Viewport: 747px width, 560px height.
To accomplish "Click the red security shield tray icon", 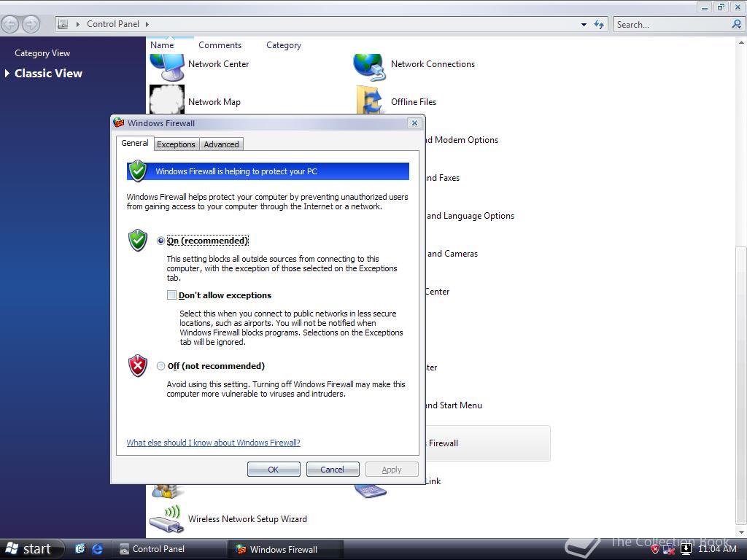I will coord(655,550).
